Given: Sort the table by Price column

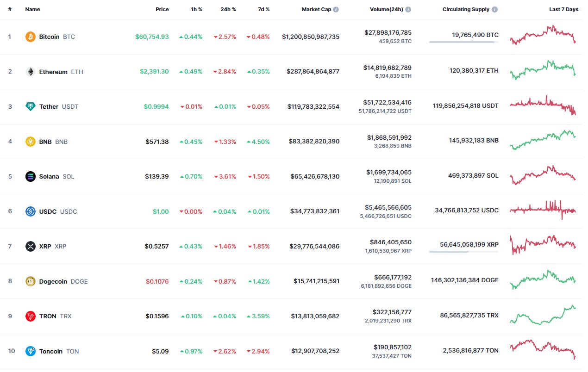Looking at the screenshot, I should (162, 9).
